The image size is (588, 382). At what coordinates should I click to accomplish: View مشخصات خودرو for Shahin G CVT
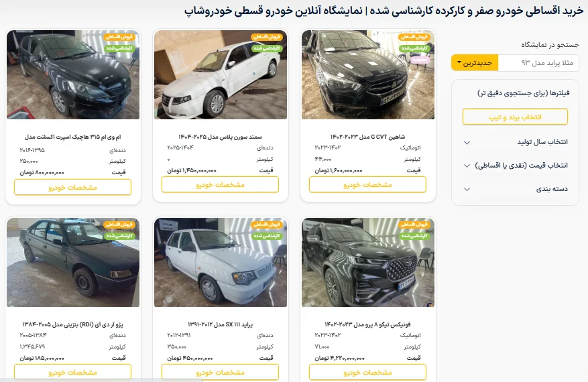tap(367, 185)
